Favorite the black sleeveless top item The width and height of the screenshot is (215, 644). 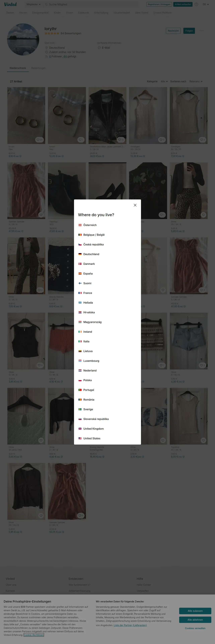[x=40, y=365]
